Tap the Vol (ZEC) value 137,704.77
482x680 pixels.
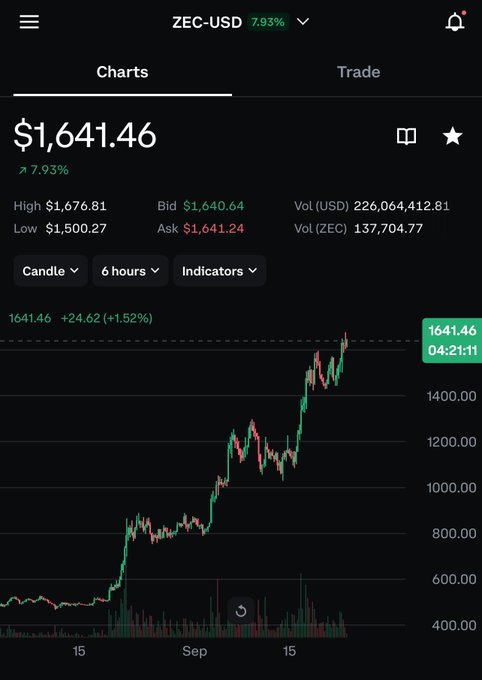(x=388, y=229)
